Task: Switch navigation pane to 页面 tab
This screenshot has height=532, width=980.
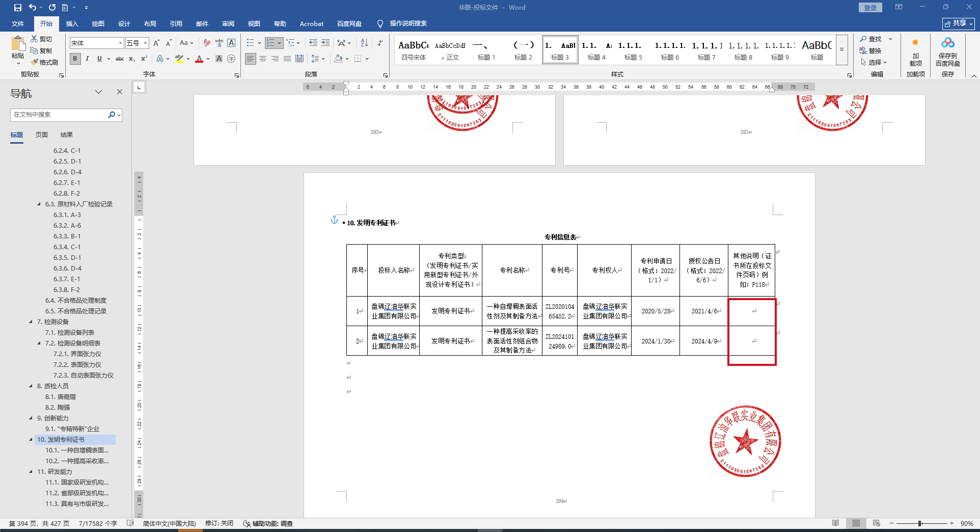Action: [x=42, y=135]
